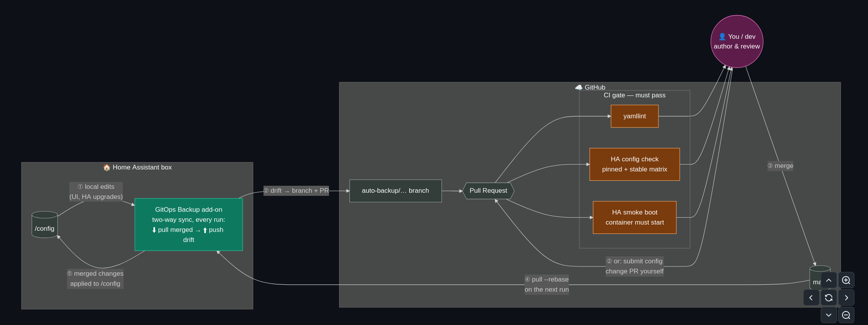868x325 pixels.
Task: Select the HA smoke boot node
Action: coord(634,217)
